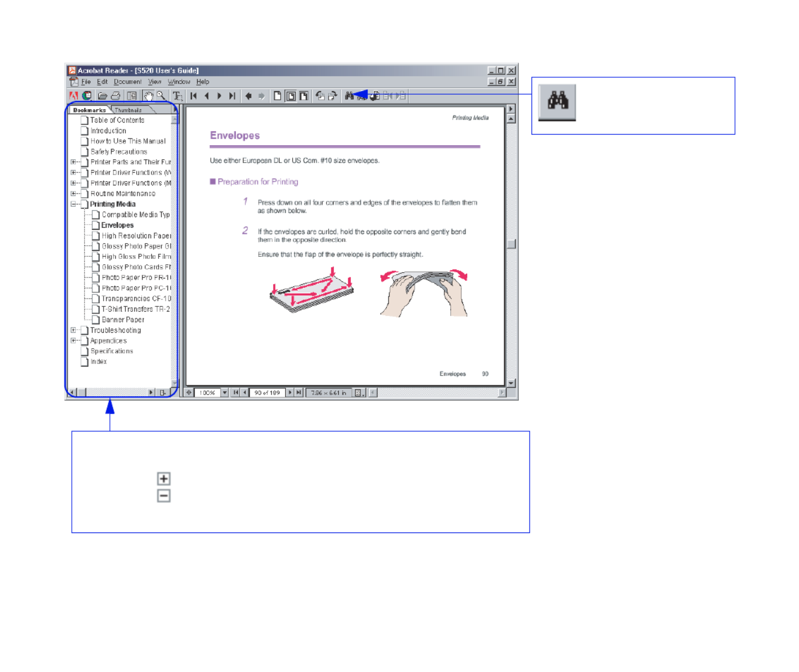Expand Printer Parts and Their Functions bookmark

73,162
